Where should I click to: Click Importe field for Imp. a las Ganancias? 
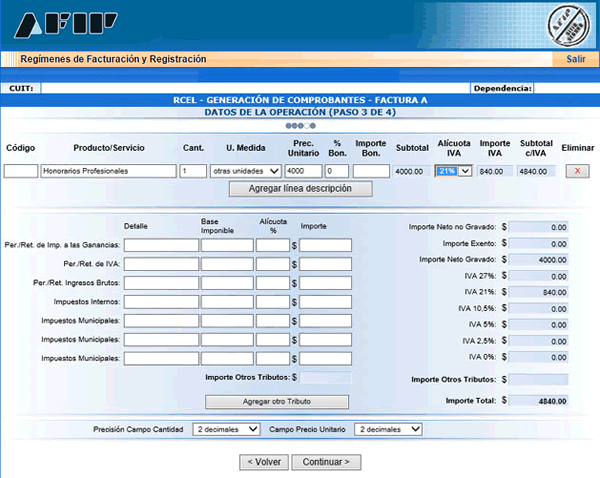[x=325, y=245]
